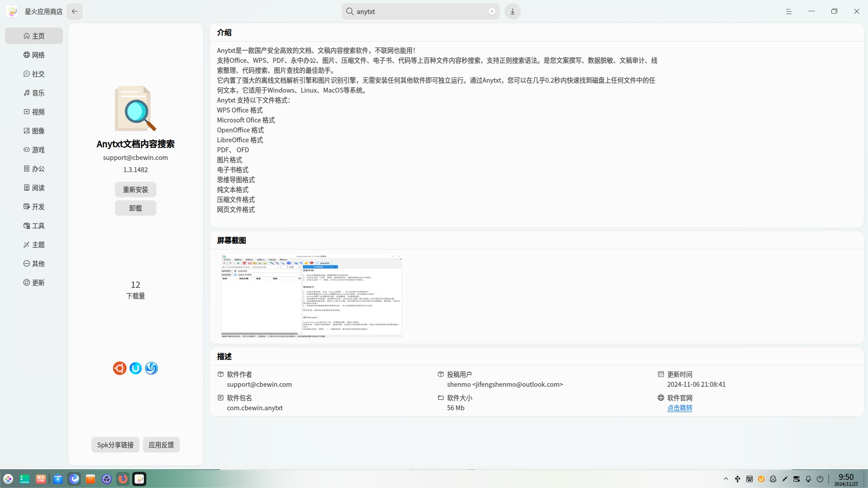
Task: Open the 工具 category
Action: (34, 225)
